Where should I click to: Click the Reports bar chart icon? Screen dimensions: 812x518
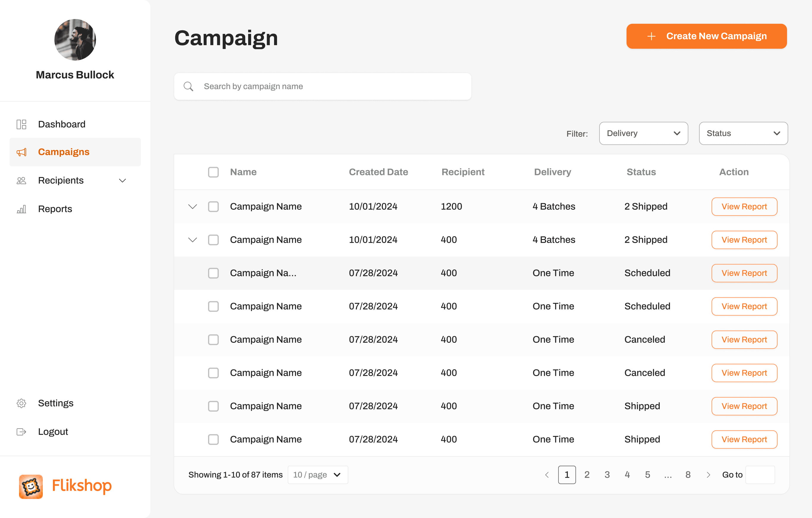click(x=21, y=209)
